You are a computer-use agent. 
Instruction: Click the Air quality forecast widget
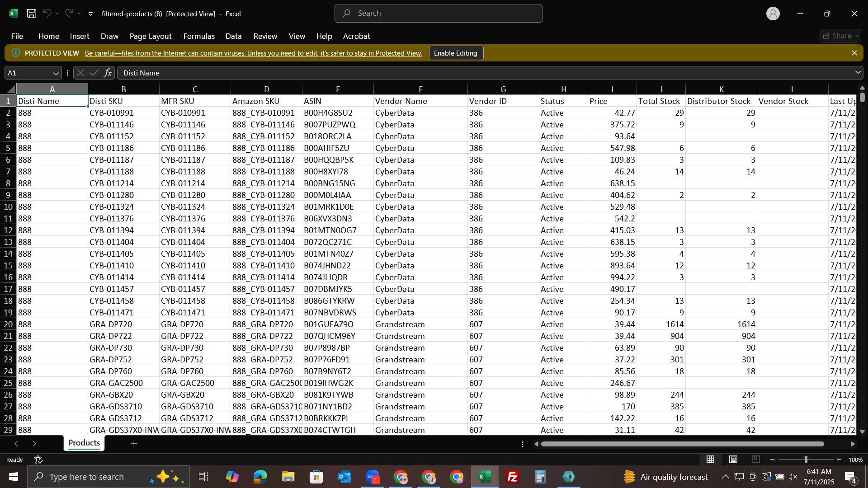point(665,477)
